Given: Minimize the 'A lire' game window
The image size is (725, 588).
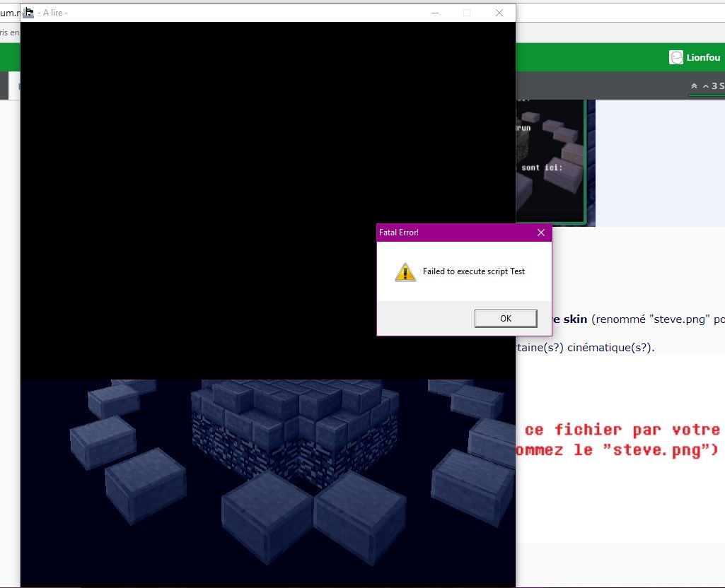Looking at the screenshot, I should pos(434,13).
